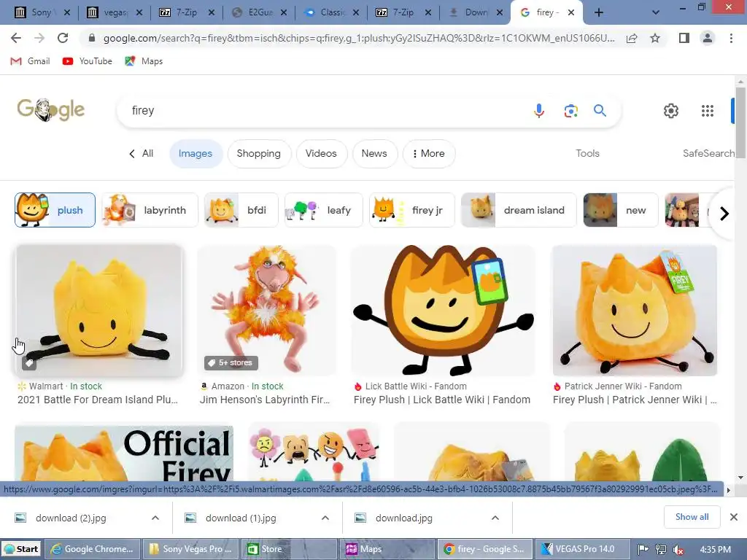The width and height of the screenshot is (747, 560).
Task: Reload the current page
Action: (63, 38)
